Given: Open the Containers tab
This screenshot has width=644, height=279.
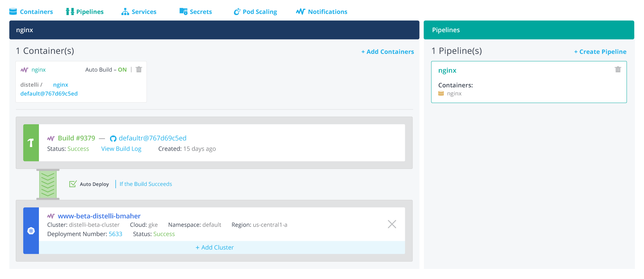Looking at the screenshot, I should click(x=31, y=12).
